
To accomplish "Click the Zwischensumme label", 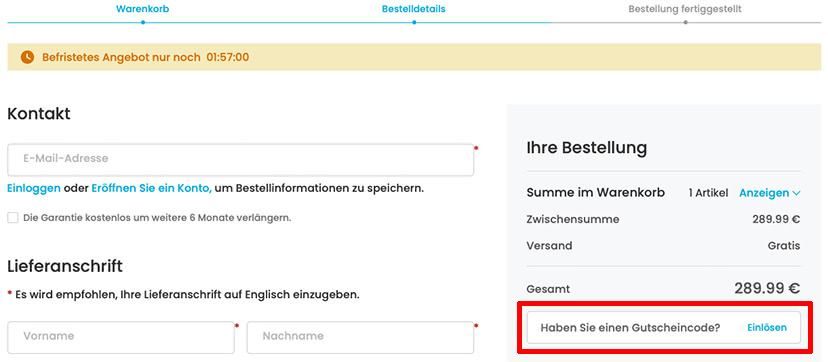I will click(573, 220).
